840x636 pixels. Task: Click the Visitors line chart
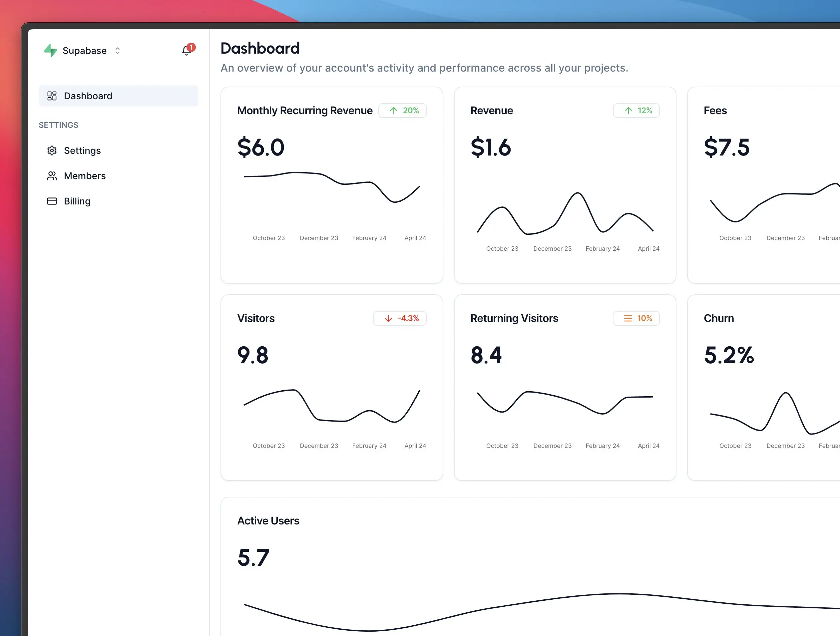point(331,406)
